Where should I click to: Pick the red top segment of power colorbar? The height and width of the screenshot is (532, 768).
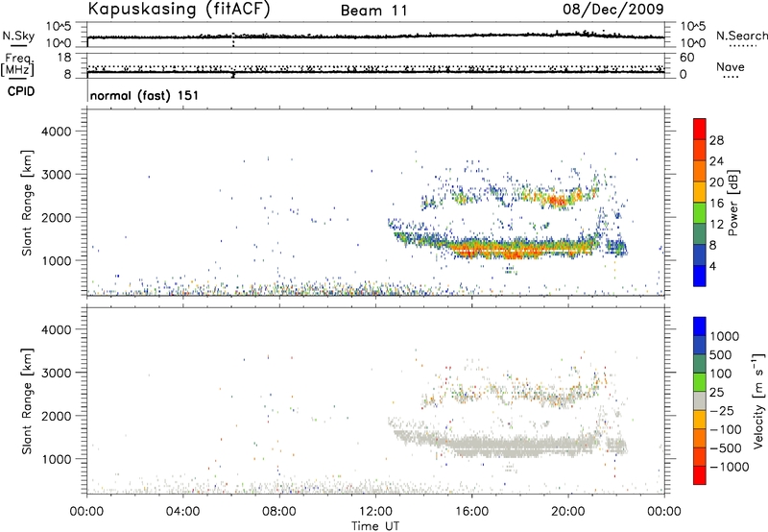[x=700, y=129]
